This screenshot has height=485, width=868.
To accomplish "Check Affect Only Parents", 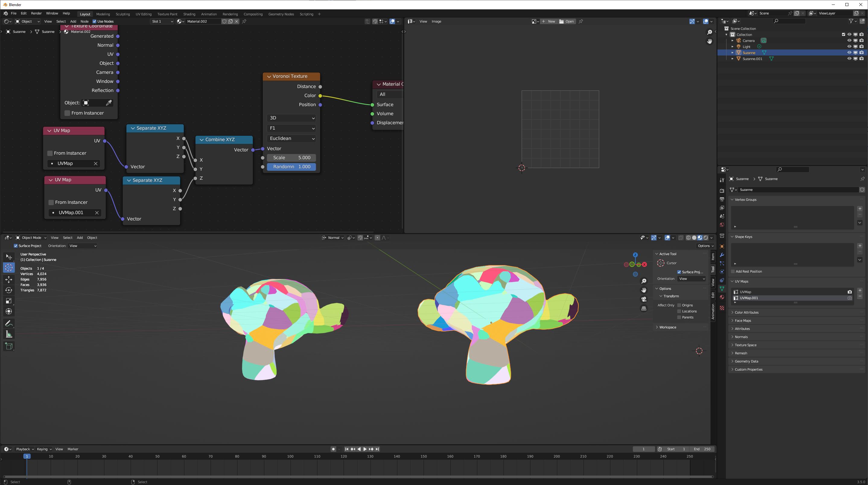I will (679, 317).
